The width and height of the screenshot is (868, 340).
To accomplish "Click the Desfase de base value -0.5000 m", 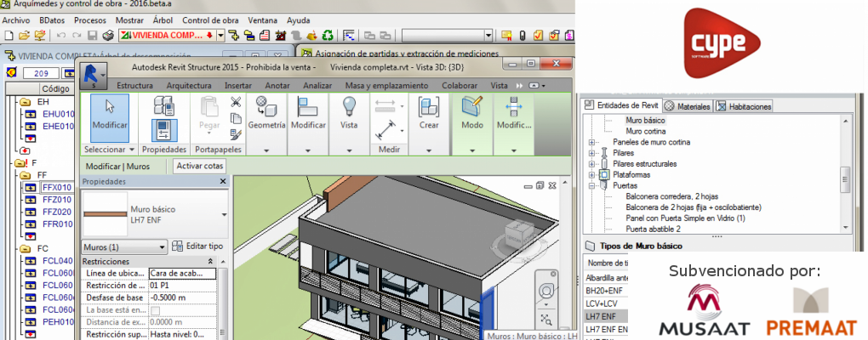I will 182,297.
